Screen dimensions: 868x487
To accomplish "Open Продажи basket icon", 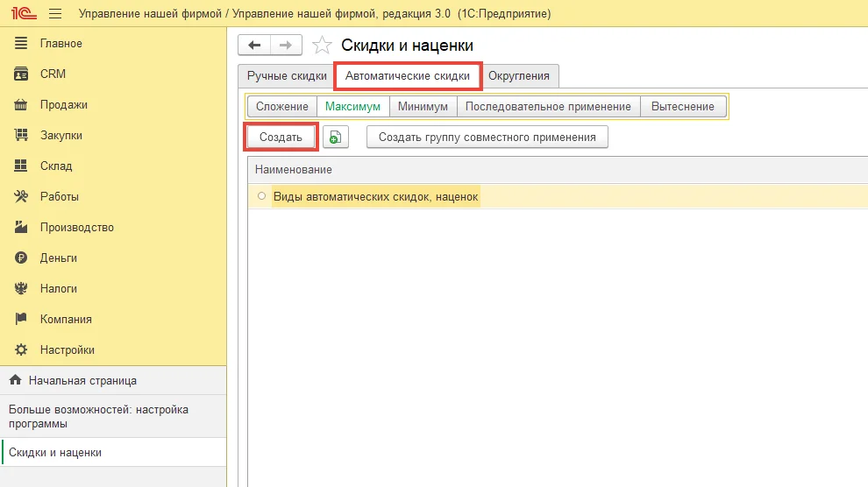I will click(x=21, y=104).
